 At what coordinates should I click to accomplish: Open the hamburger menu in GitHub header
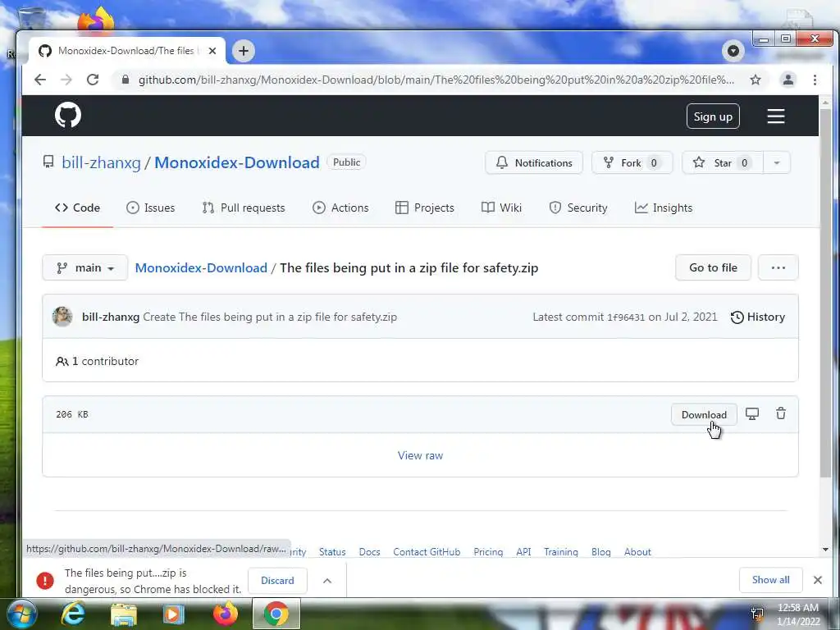click(775, 116)
